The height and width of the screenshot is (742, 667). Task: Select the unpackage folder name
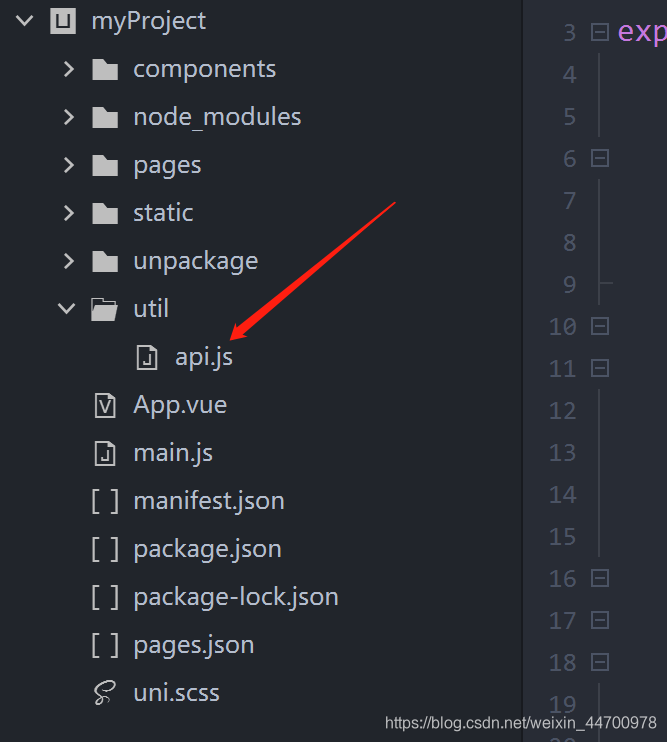click(196, 262)
